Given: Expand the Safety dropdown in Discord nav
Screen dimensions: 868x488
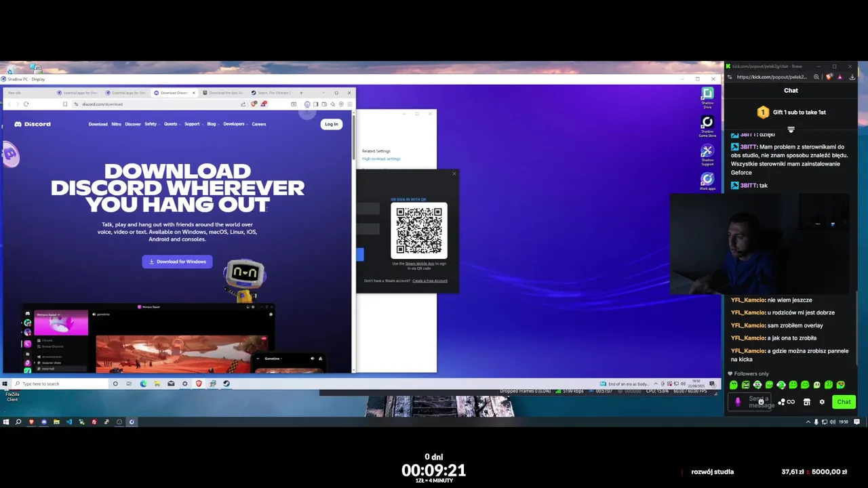Looking at the screenshot, I should coord(152,124).
